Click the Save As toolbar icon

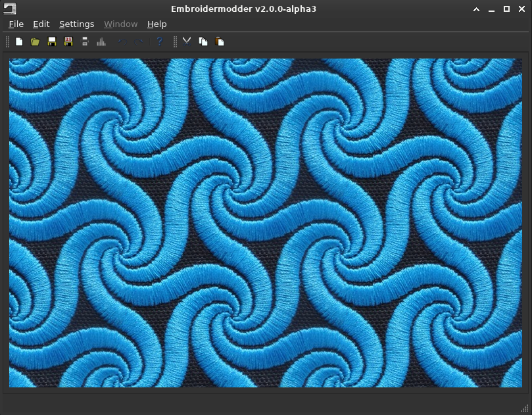point(68,41)
